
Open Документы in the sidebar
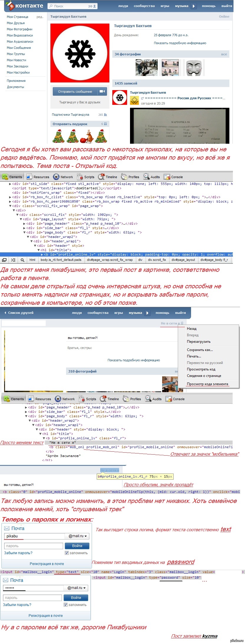point(16,87)
